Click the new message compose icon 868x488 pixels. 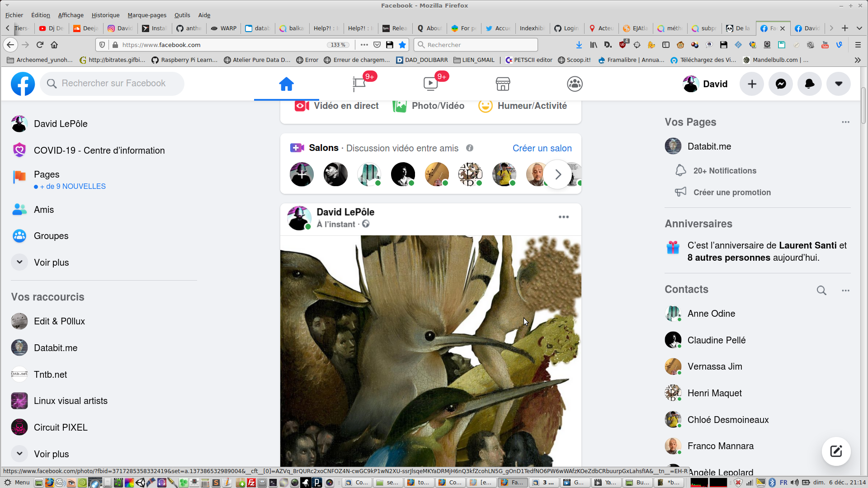tap(836, 451)
